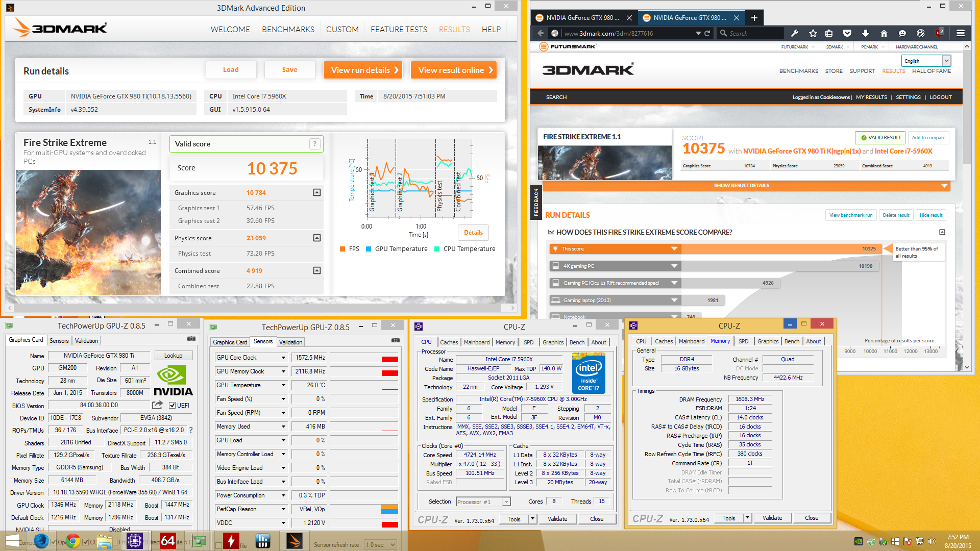Click the Valid score help question mark

pos(315,144)
